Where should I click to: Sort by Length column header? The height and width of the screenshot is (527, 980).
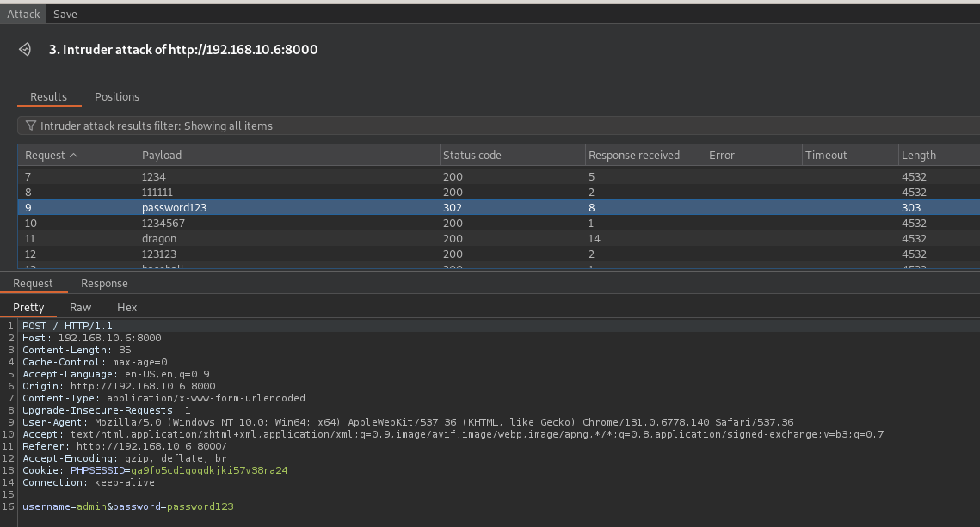939,155
